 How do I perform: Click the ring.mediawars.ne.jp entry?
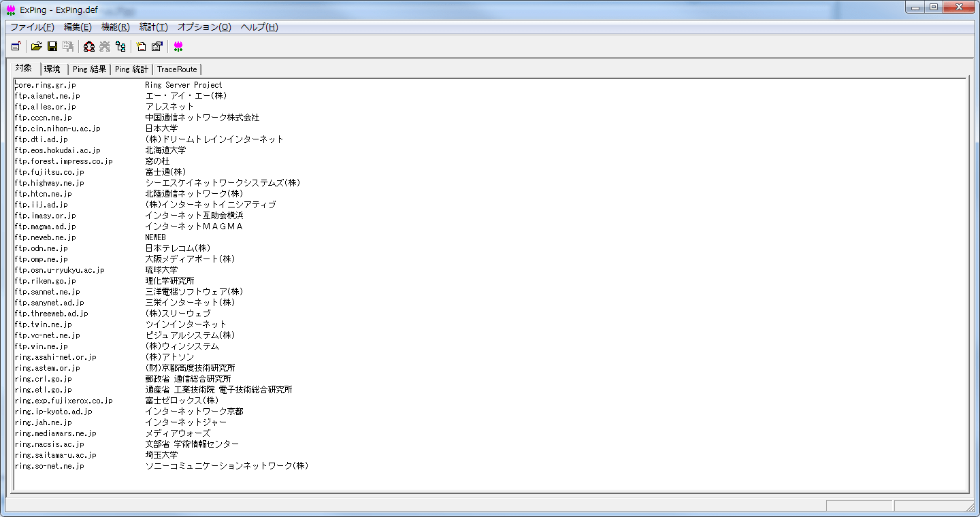point(56,433)
